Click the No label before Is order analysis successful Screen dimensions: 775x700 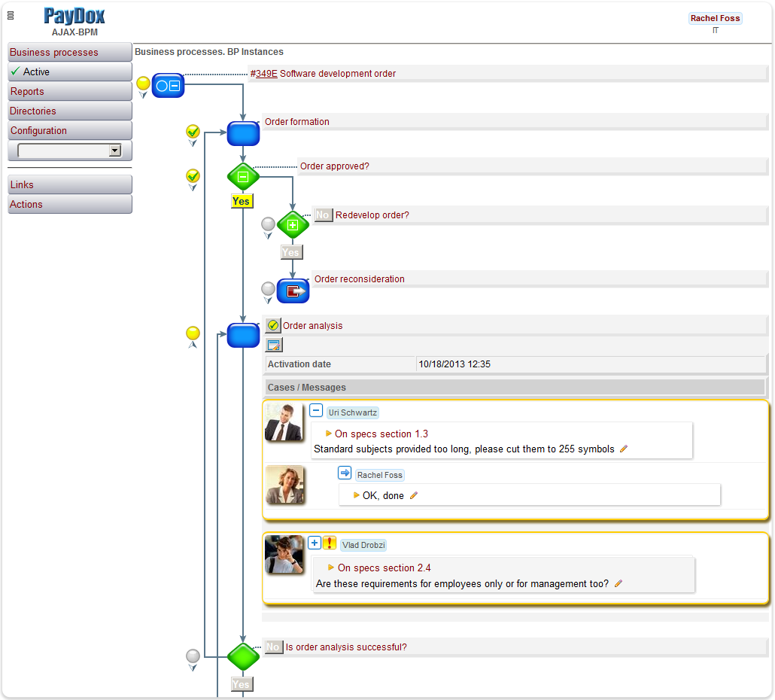273,647
